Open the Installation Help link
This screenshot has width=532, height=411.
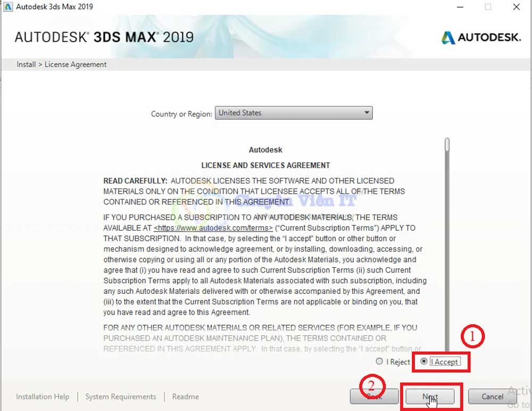tap(43, 397)
